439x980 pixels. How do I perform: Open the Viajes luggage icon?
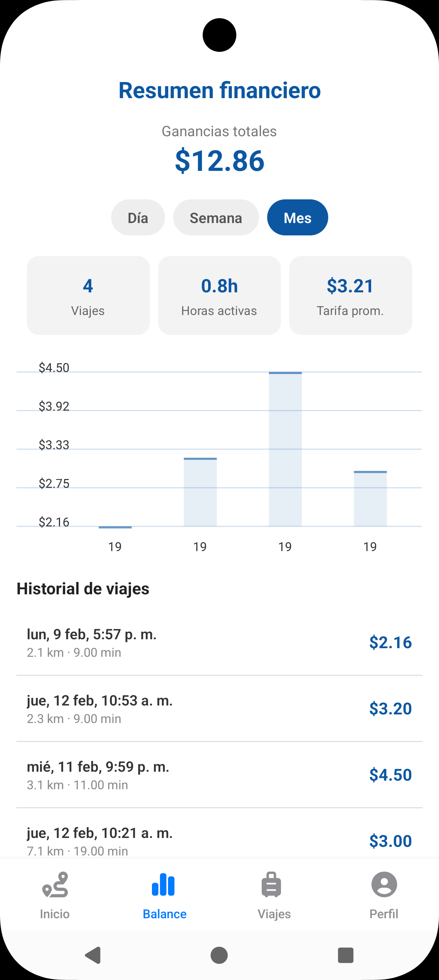[271, 885]
